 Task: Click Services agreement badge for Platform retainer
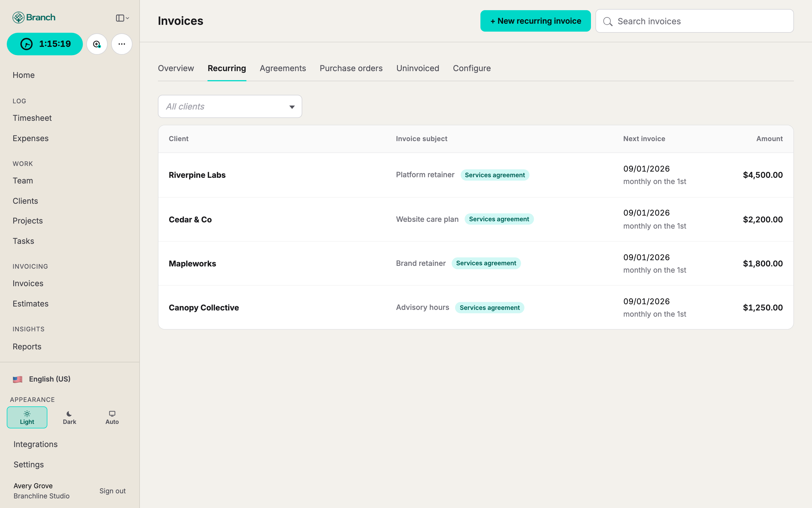coord(495,175)
